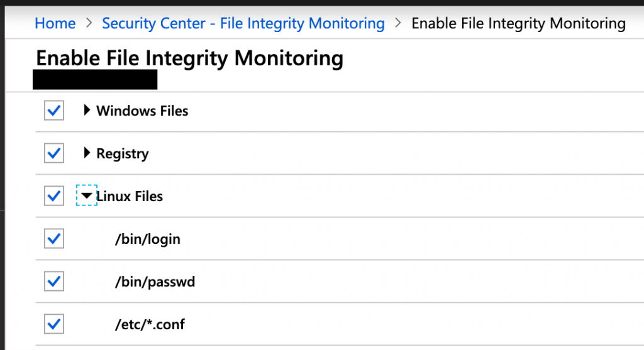
Task: Toggle the Windows Files checkbox
Action: (54, 111)
